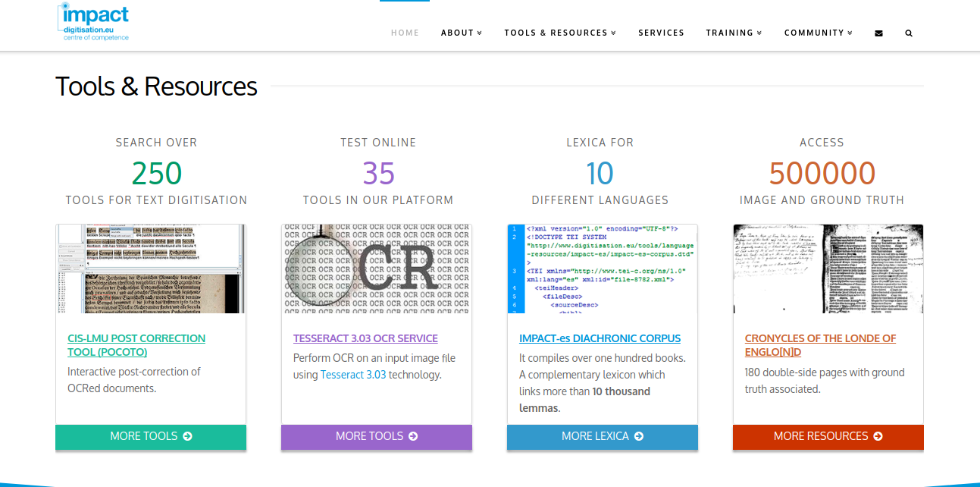Click the OCR magnifying glass thumbnail

click(x=377, y=269)
